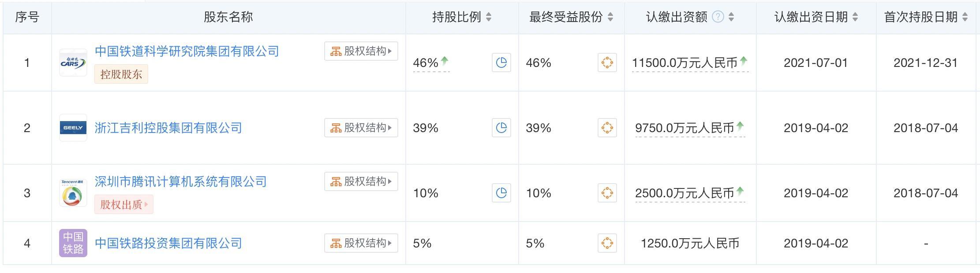Open beneficiary share icon for 39% row

pyautogui.click(x=607, y=128)
